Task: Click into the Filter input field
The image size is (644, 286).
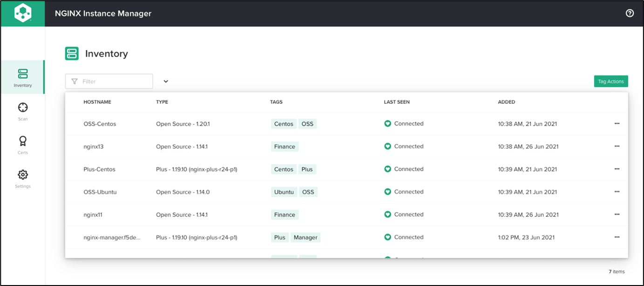Action: tap(109, 81)
